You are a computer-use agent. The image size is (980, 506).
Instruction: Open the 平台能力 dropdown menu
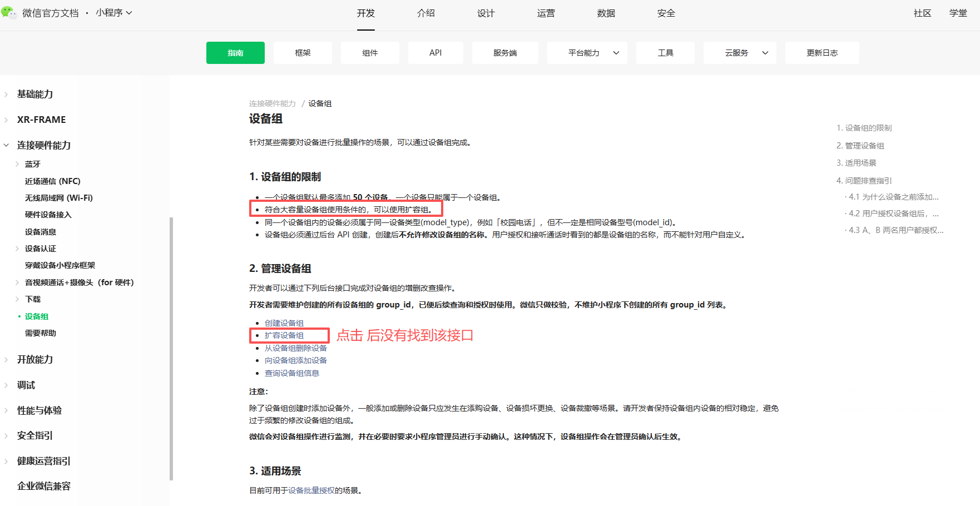[587, 53]
